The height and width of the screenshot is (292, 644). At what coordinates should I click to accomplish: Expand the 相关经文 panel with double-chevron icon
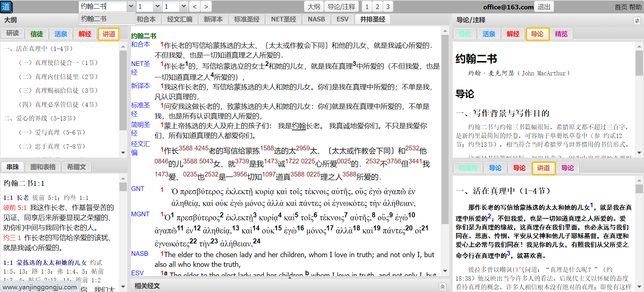[x=442, y=286]
